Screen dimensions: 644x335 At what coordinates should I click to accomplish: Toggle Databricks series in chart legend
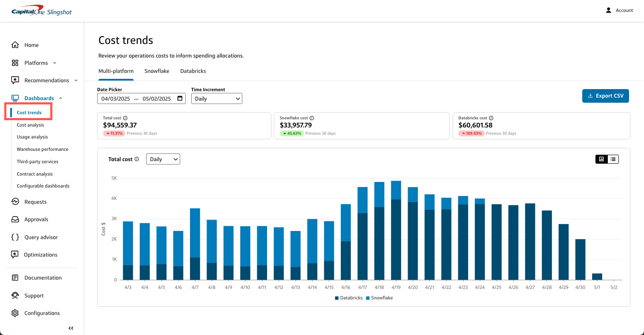349,298
